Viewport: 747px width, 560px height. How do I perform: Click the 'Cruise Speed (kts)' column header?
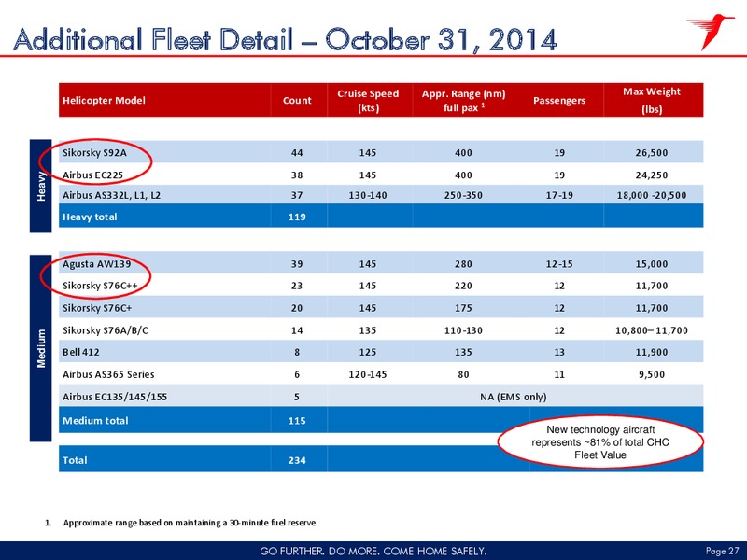368,101
